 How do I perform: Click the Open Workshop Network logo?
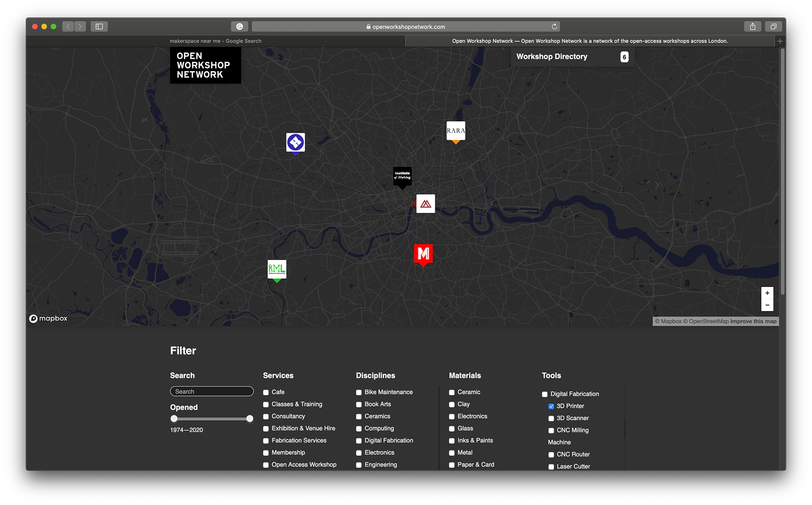point(206,65)
